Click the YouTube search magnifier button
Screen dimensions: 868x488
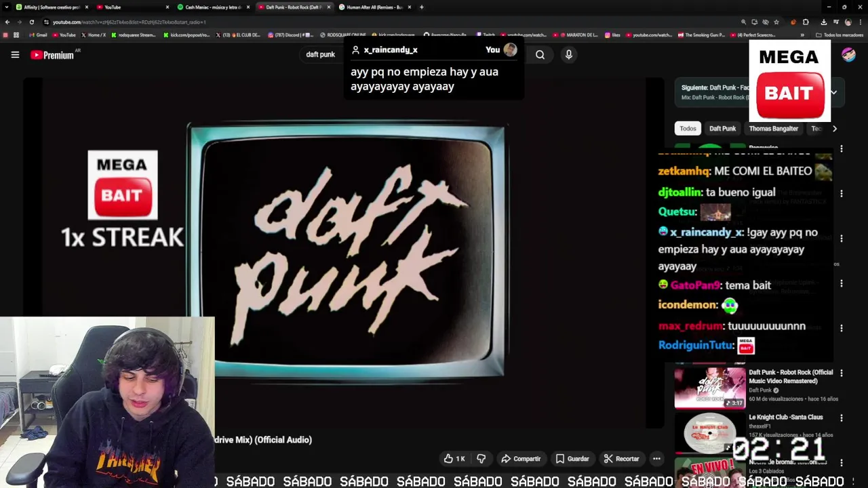click(x=540, y=55)
